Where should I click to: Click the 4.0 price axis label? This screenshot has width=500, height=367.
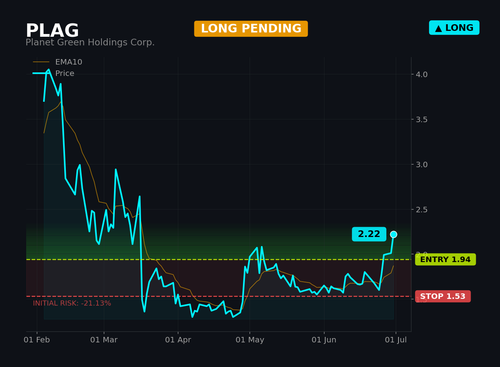(x=422, y=74)
